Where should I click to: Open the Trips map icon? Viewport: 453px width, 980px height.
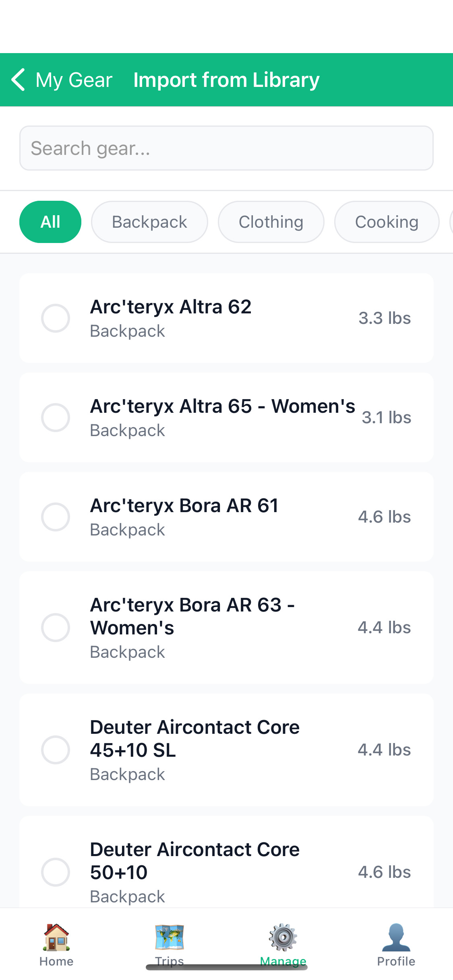pyautogui.click(x=170, y=937)
